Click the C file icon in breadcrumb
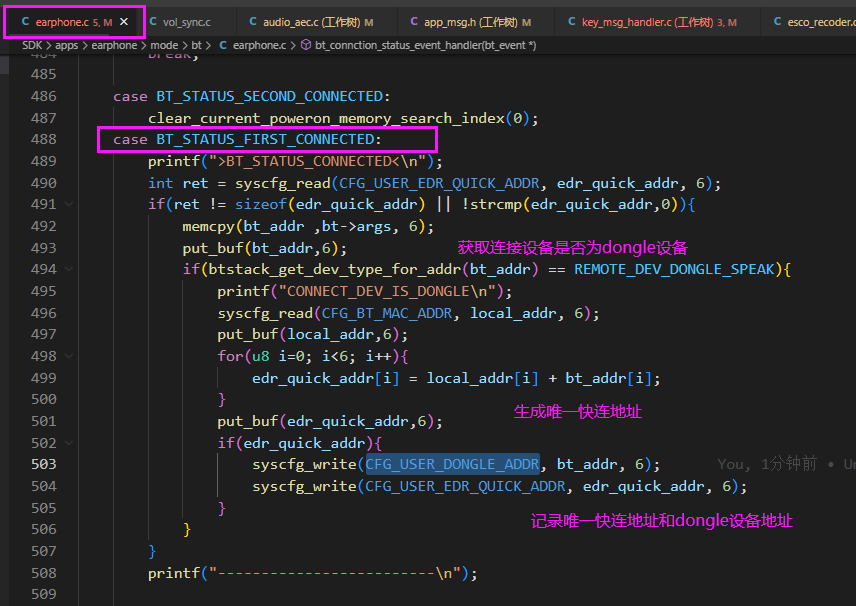This screenshot has width=856, height=606. click(223, 45)
